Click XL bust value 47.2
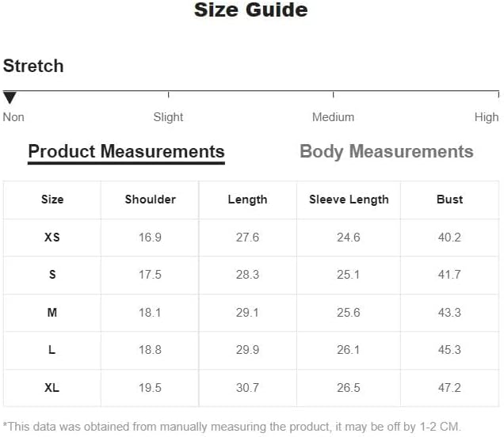 coord(449,388)
